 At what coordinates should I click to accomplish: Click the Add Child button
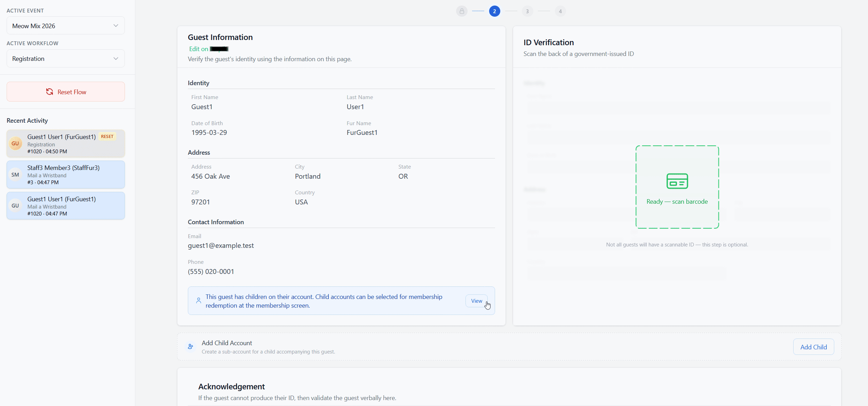coord(813,347)
